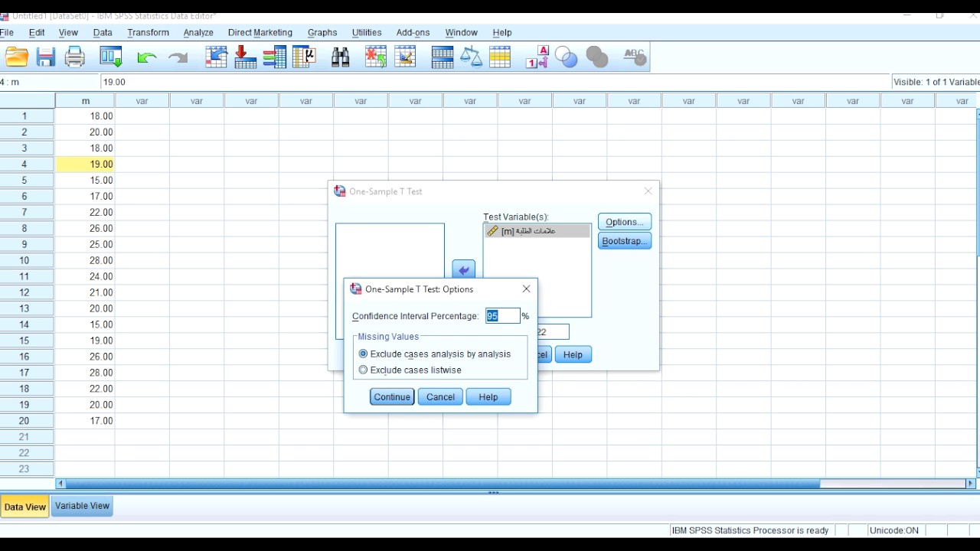Insert variable toolbar icon
The image size is (980, 551).
(405, 57)
